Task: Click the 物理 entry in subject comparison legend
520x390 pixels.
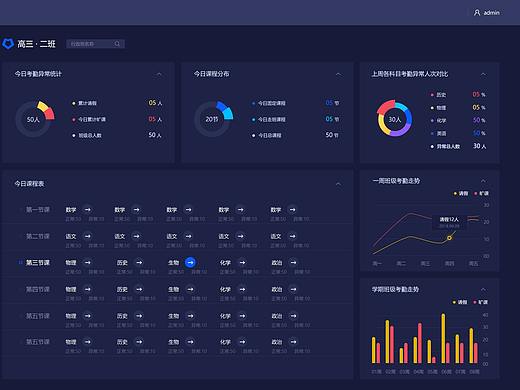Action: 438,108
